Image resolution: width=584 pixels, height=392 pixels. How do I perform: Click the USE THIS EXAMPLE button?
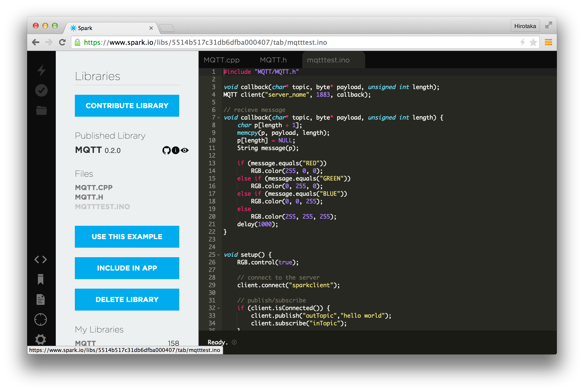pyautogui.click(x=127, y=237)
